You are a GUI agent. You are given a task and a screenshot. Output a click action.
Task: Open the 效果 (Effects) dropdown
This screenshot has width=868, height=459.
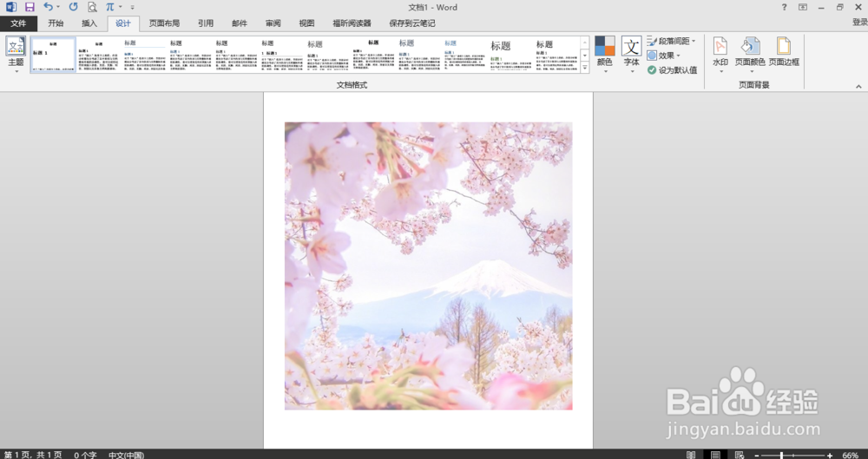click(x=663, y=56)
